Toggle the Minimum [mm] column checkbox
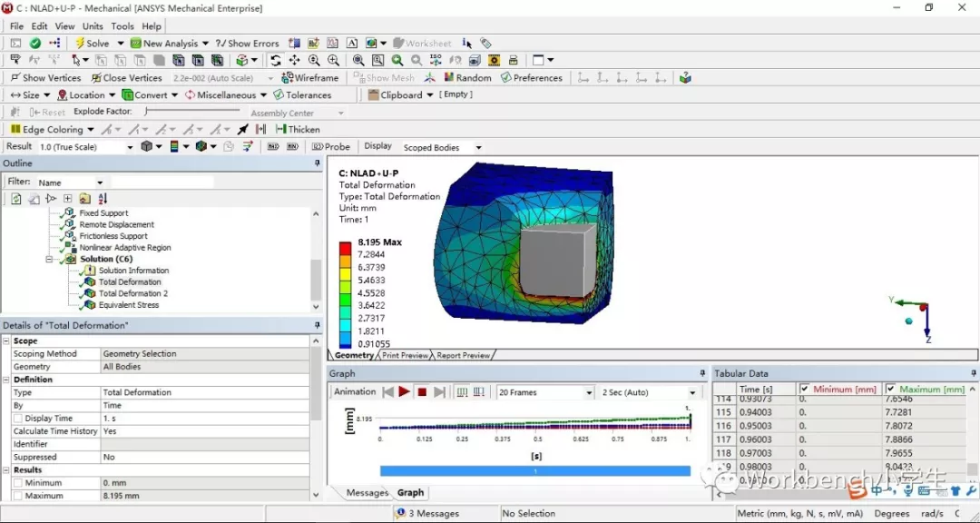Image resolution: width=980 pixels, height=523 pixels. coord(804,389)
